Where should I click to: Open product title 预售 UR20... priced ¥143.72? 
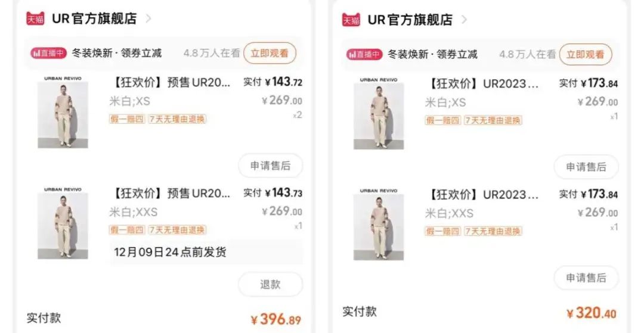[171, 82]
